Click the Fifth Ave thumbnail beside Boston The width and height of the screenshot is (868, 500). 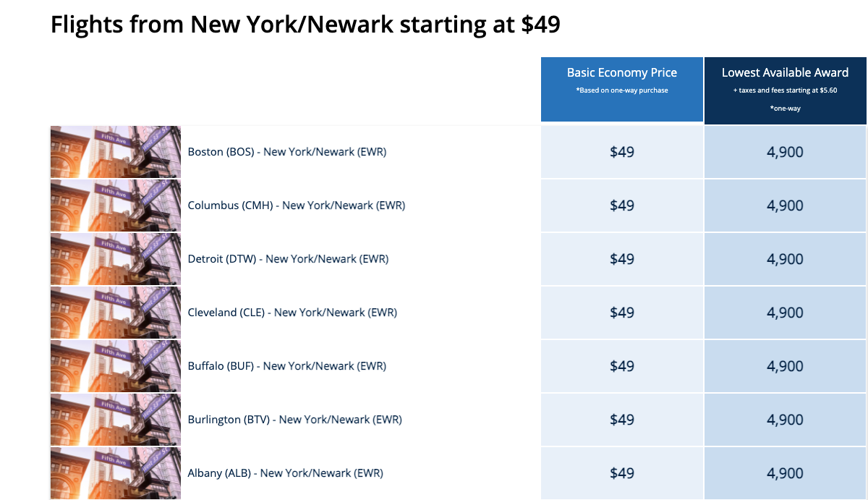(116, 152)
